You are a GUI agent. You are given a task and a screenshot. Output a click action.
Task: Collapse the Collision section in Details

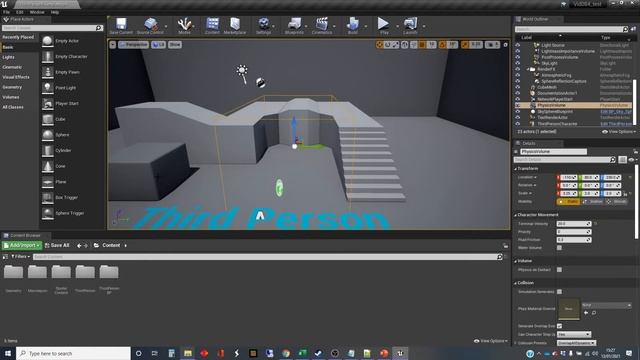516,283
